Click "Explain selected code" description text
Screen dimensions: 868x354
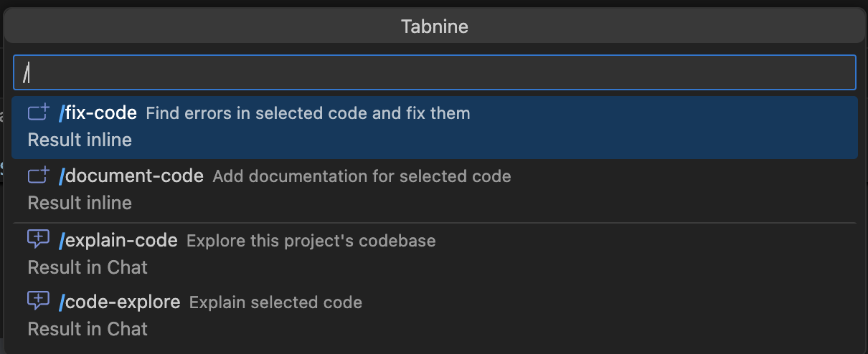(x=275, y=302)
